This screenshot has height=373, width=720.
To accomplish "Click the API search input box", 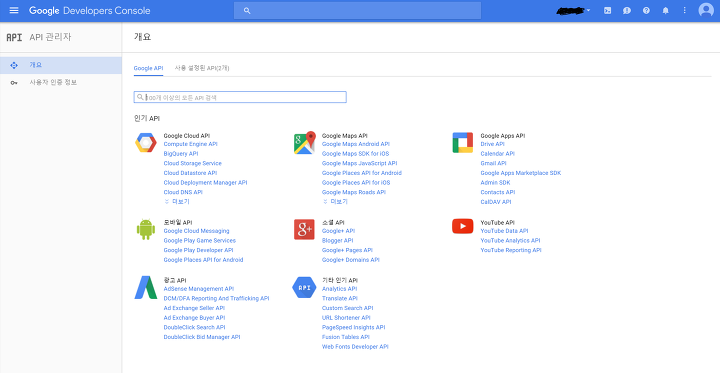I will (x=240, y=97).
